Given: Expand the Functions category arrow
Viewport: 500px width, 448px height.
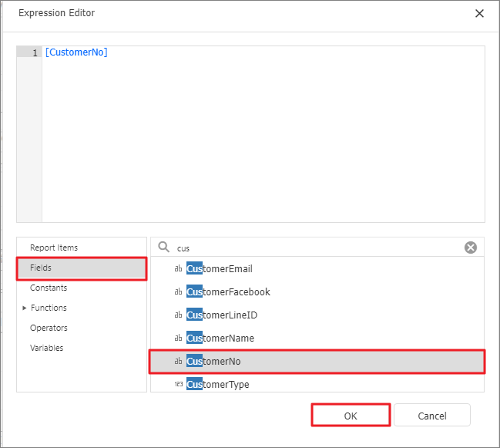Looking at the screenshot, I should pos(24,308).
